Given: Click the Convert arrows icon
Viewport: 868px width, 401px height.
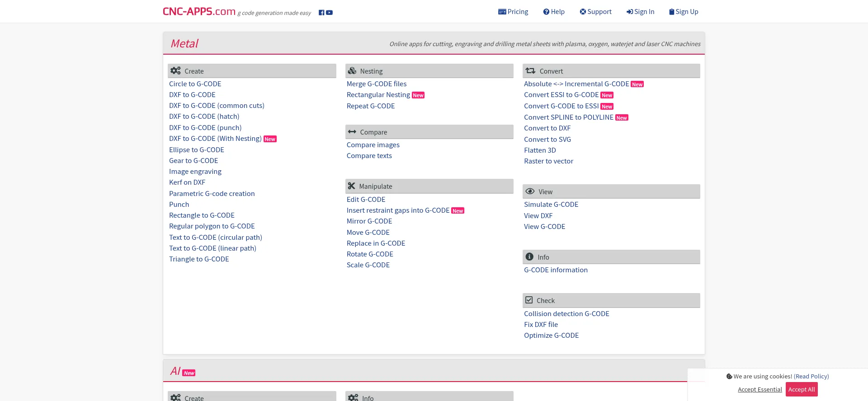Looking at the screenshot, I should [530, 71].
